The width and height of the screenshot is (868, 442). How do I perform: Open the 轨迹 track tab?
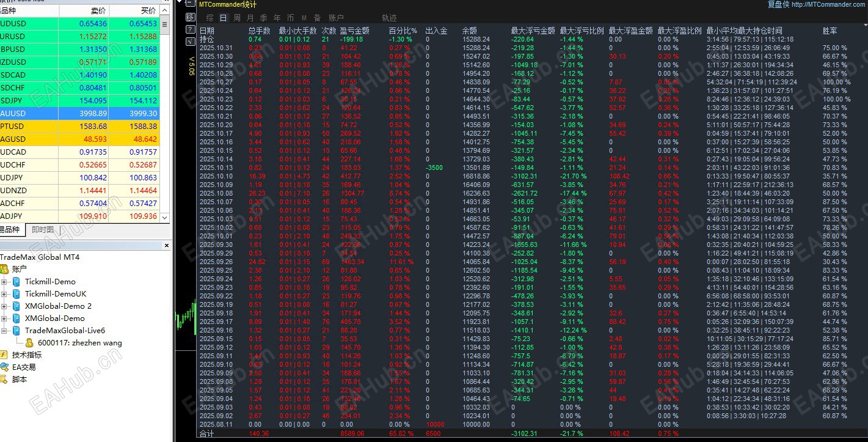pos(389,18)
